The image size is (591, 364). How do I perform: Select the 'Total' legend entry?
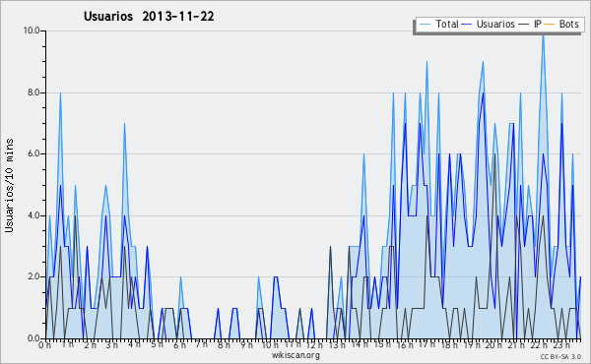click(438, 24)
